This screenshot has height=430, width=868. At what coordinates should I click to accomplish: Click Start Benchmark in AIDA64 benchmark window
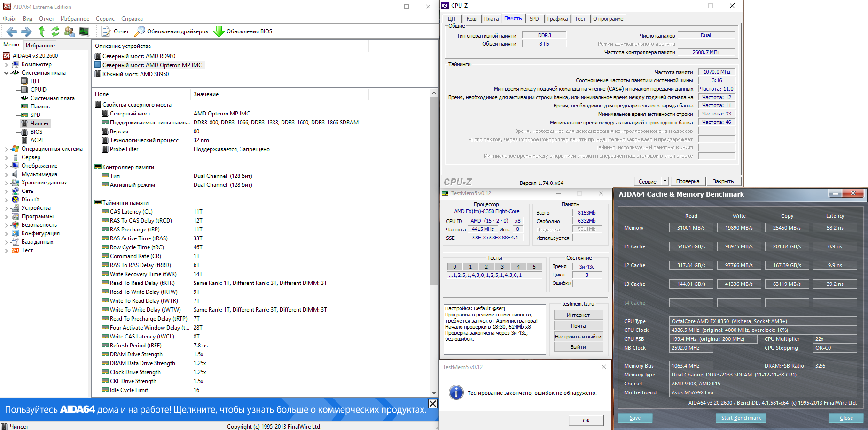coord(741,418)
